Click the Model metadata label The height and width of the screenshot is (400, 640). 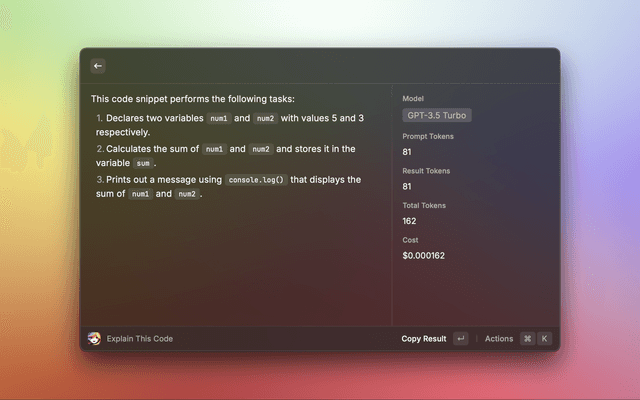click(x=413, y=99)
